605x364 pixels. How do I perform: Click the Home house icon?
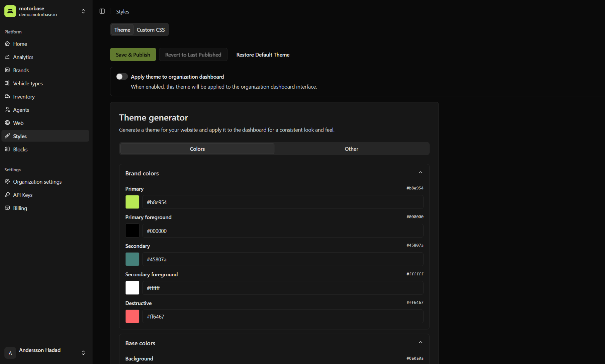click(7, 44)
